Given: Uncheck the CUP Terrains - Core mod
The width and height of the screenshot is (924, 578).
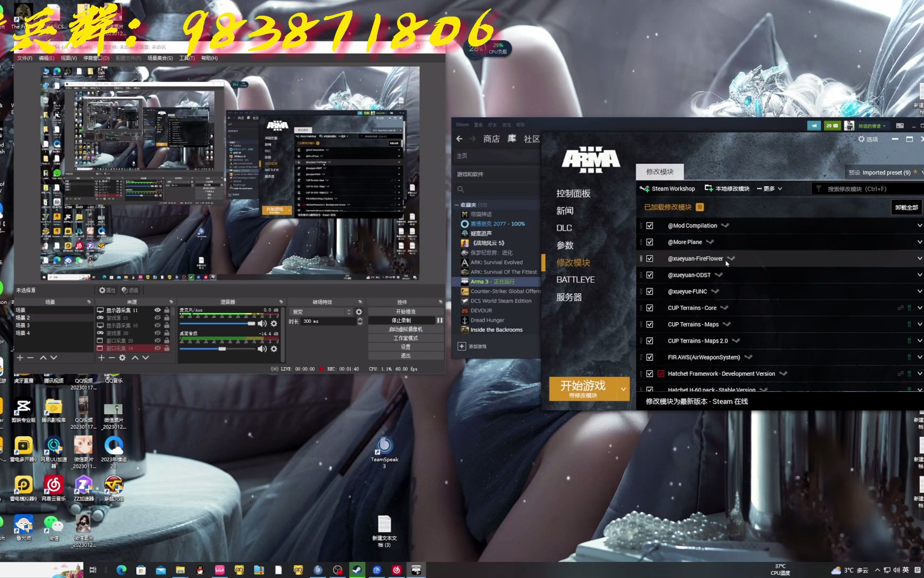Looking at the screenshot, I should tap(649, 308).
